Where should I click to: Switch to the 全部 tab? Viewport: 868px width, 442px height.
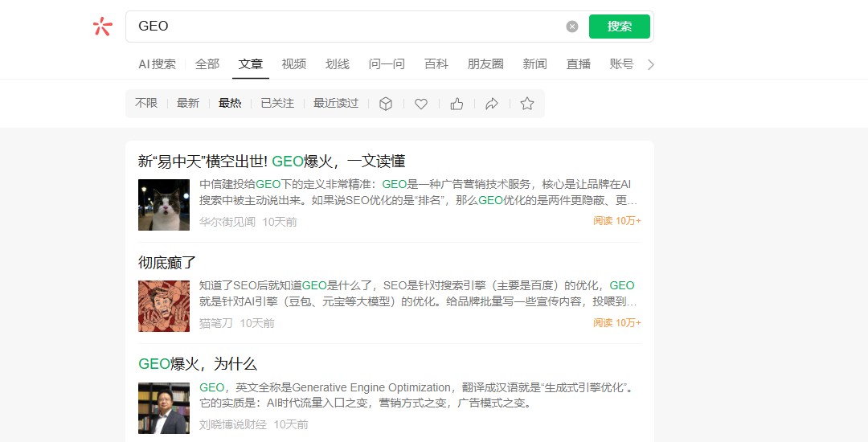[x=207, y=64]
